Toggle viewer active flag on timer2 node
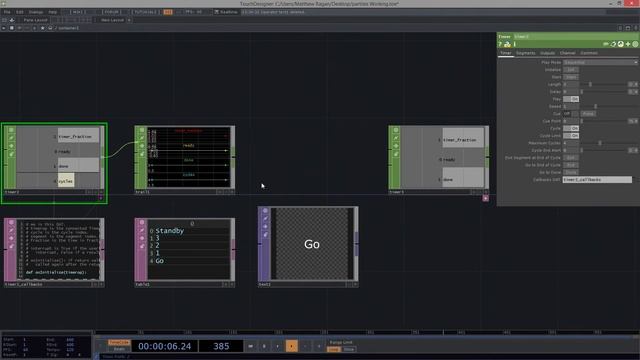The height and width of the screenshot is (360, 640). (x=11, y=130)
